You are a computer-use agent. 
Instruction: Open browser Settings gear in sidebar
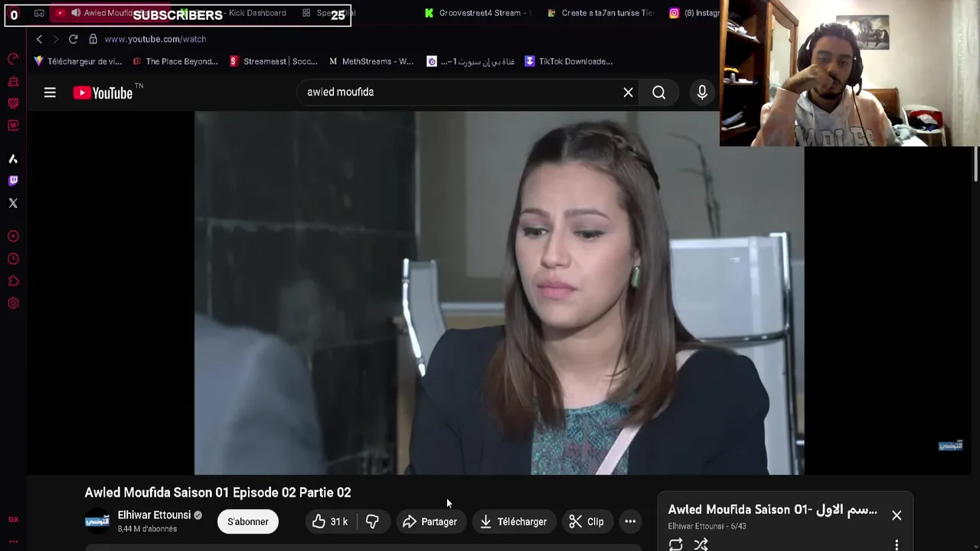click(x=13, y=303)
